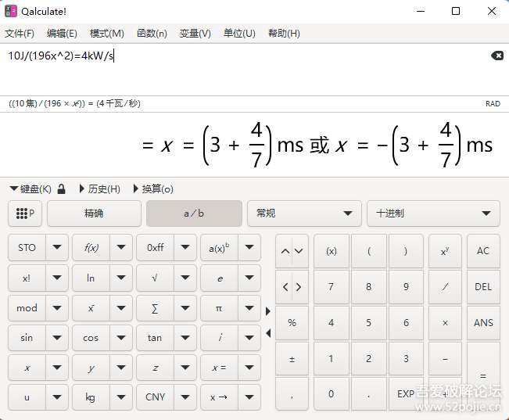The width and height of the screenshot is (509, 420).
Task: Open the 常规 display format dropdown
Action: click(x=303, y=214)
